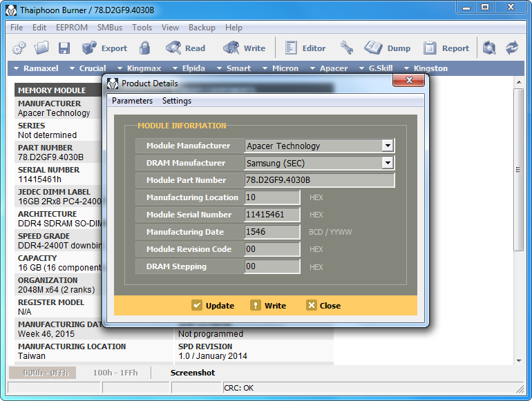Expand the Smart vendor dropdown
The image size is (532, 401).
click(x=234, y=68)
